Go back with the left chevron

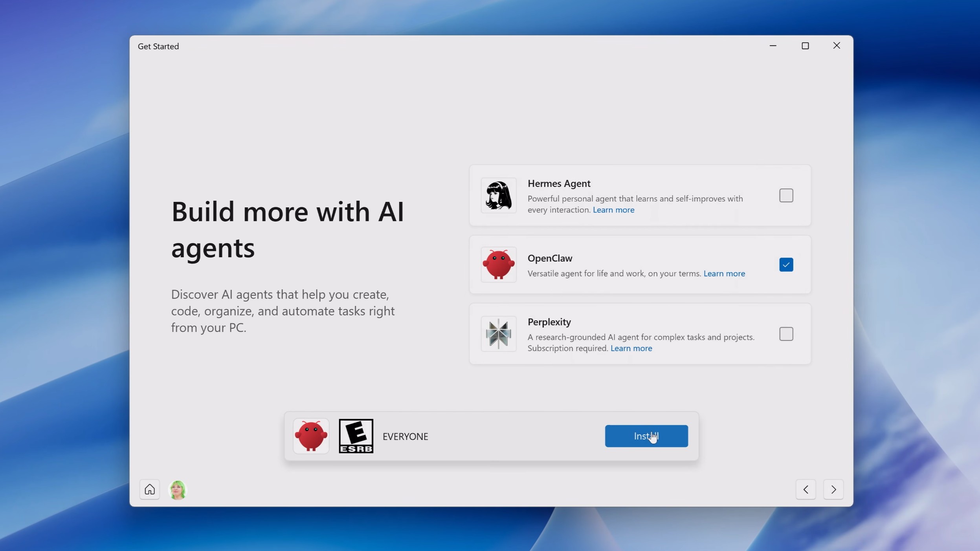tap(806, 489)
